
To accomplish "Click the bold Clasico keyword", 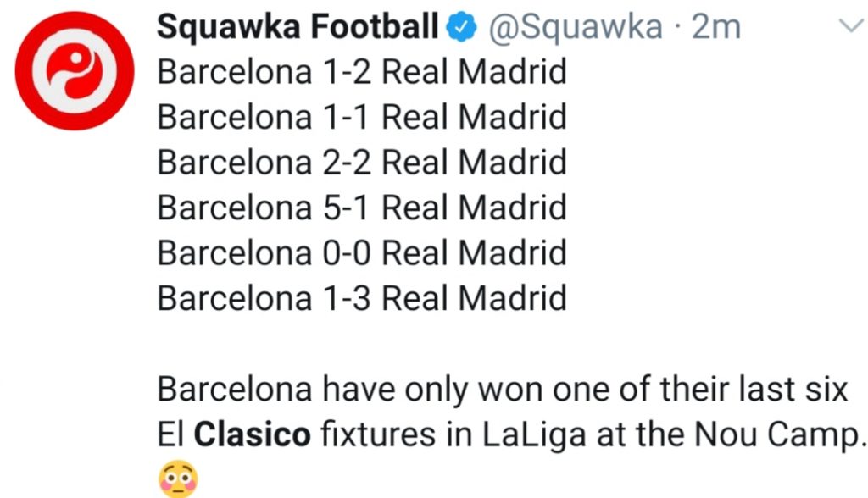I will 253,436.
